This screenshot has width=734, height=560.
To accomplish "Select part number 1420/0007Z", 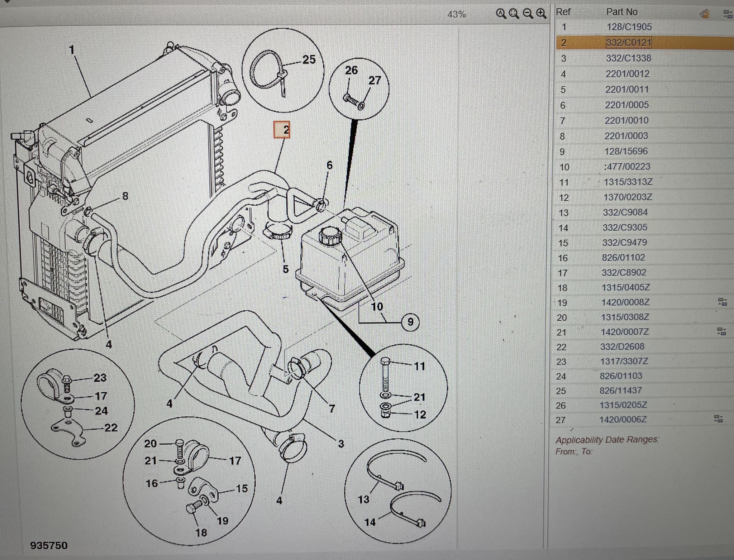I will coord(624,332).
